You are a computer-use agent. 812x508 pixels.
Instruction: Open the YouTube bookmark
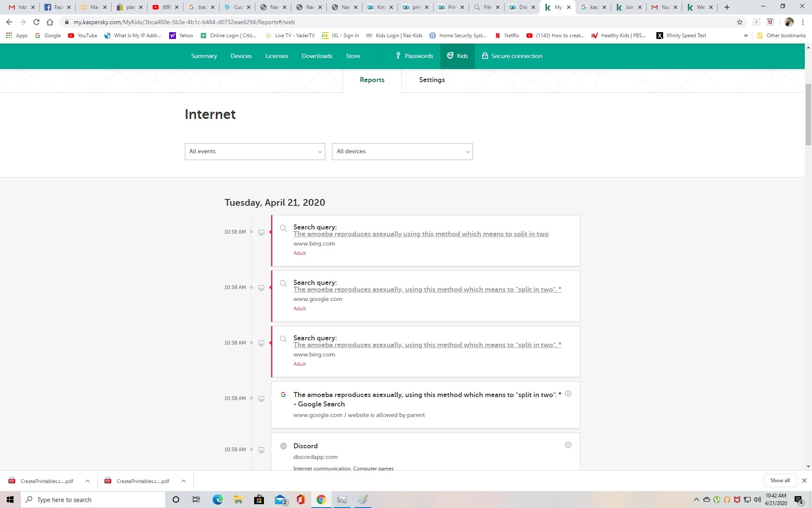(x=82, y=36)
